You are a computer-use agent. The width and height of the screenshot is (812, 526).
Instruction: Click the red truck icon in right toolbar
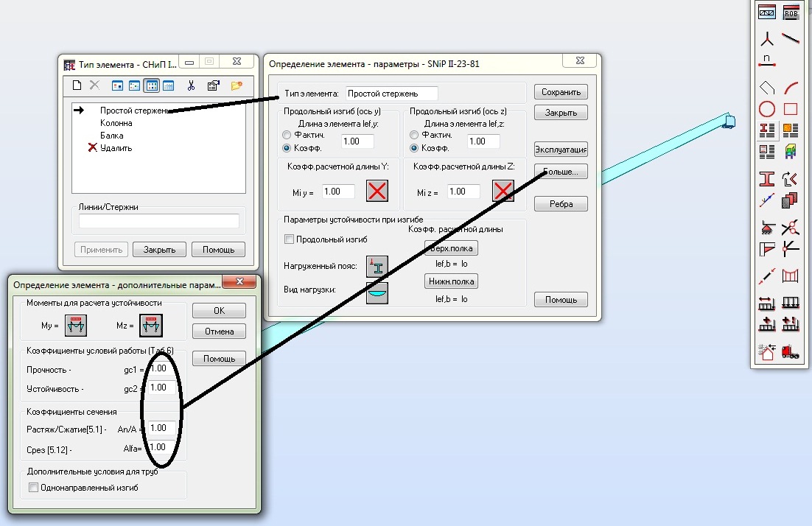tap(790, 353)
